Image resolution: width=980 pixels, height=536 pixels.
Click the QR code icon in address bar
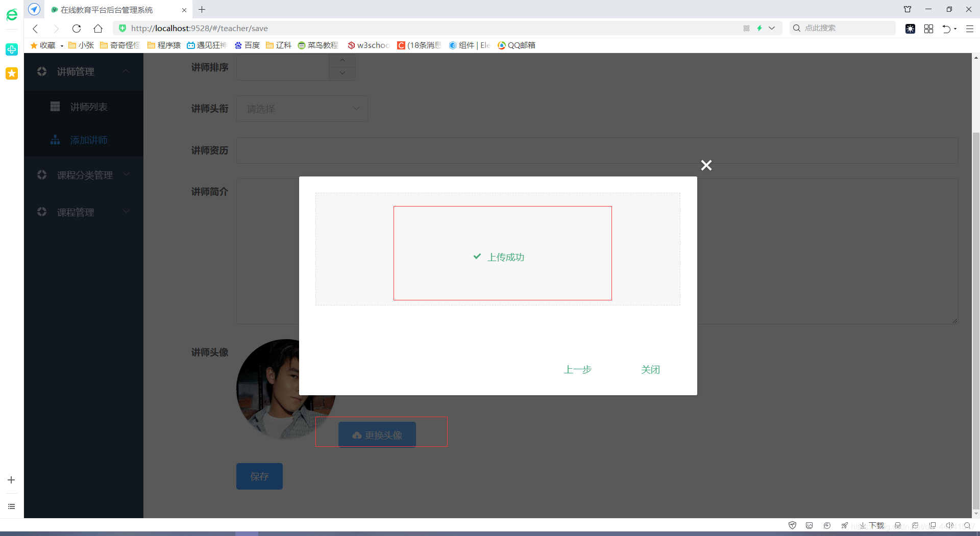pos(746,29)
